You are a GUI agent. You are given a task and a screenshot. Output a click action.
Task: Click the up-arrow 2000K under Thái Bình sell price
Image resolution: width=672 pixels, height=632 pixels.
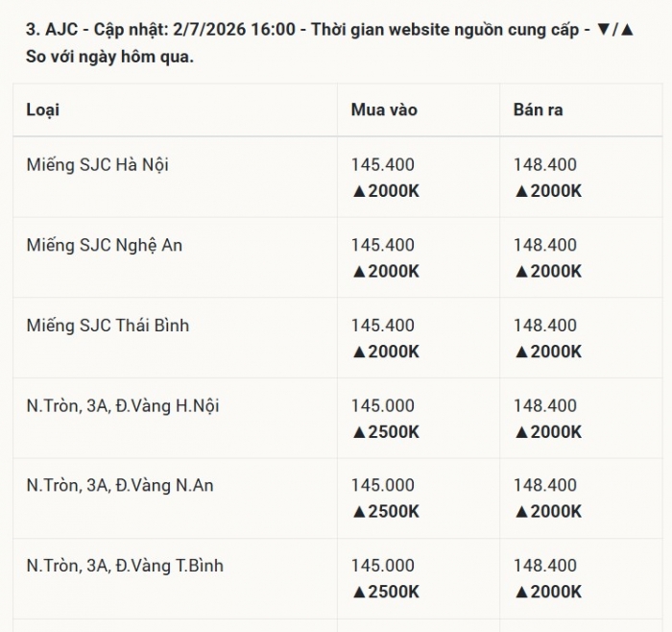(x=548, y=352)
